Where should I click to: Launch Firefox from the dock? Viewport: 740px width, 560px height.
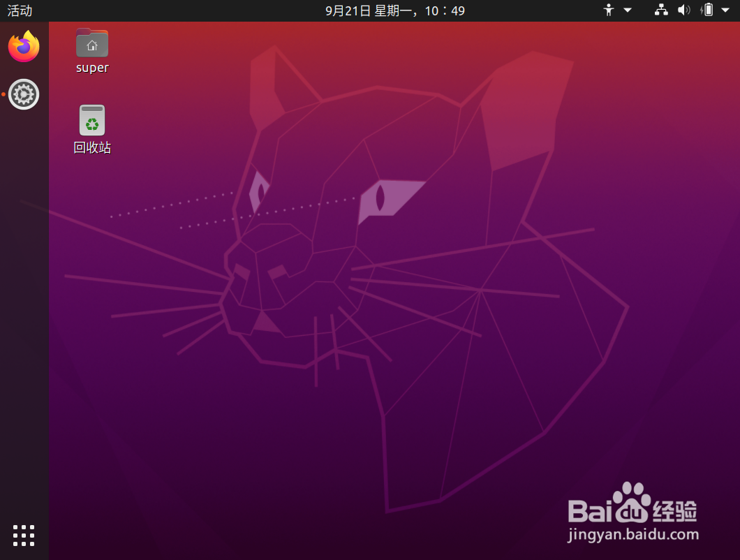click(x=24, y=46)
